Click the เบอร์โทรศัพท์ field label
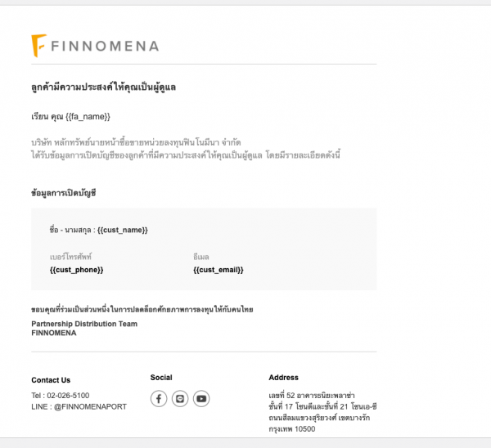This screenshot has height=448, width=491. 71,257
